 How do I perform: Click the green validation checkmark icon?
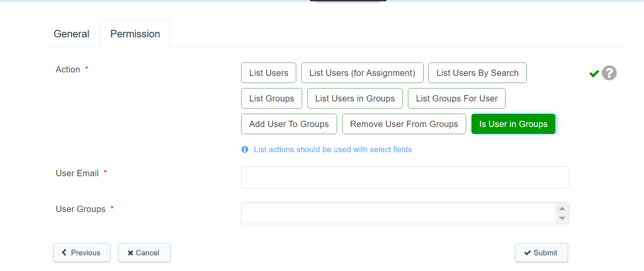pos(594,74)
